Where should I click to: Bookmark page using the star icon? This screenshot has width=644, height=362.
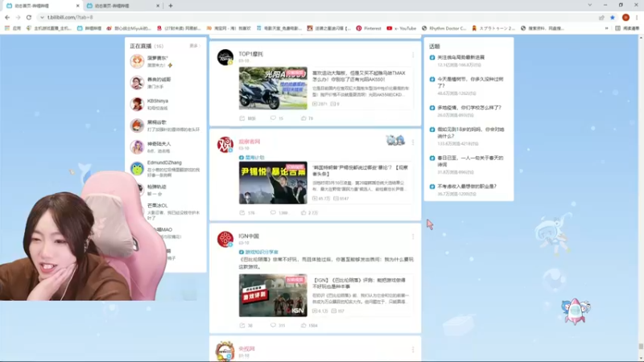[613, 18]
